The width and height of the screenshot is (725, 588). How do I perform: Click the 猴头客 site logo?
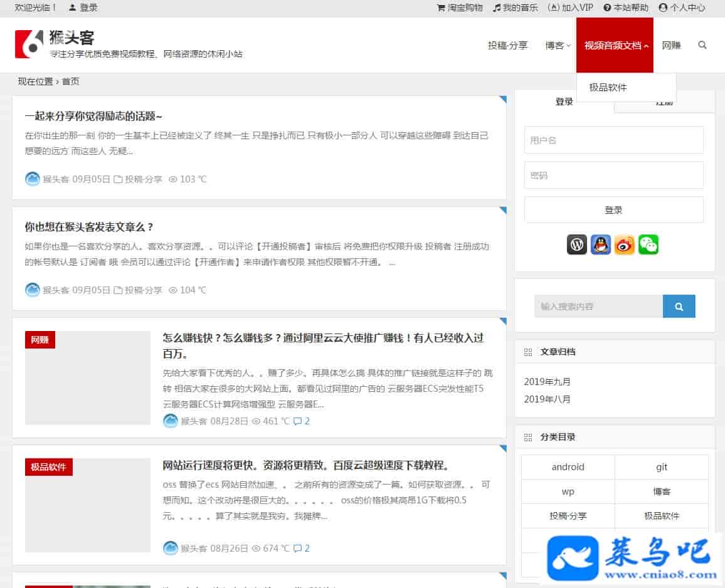point(29,45)
